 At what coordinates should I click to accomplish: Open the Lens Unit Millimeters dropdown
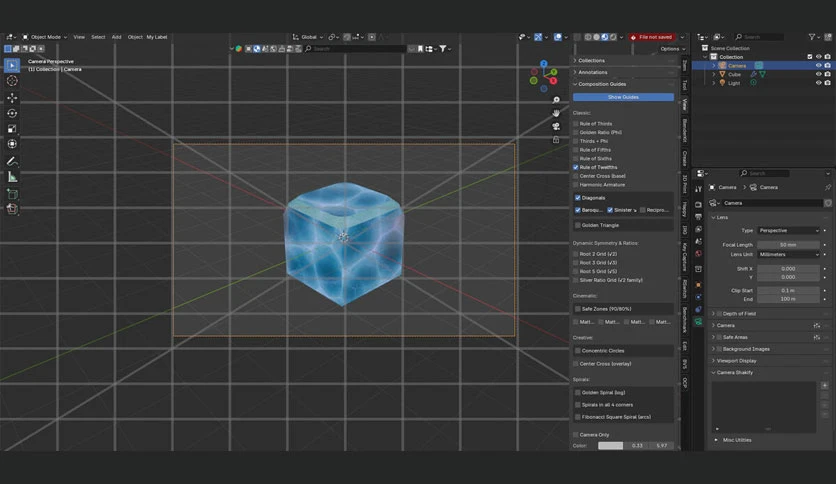click(x=788, y=254)
